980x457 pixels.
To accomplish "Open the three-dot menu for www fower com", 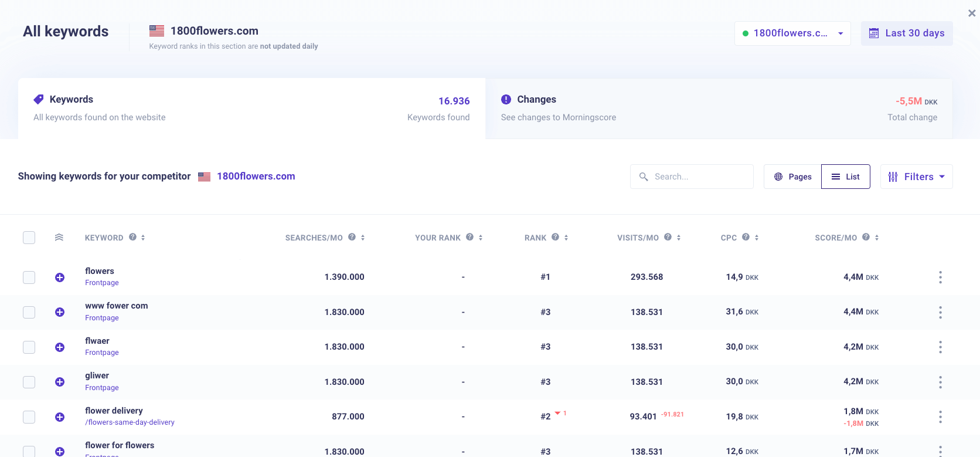I will pyautogui.click(x=940, y=312).
